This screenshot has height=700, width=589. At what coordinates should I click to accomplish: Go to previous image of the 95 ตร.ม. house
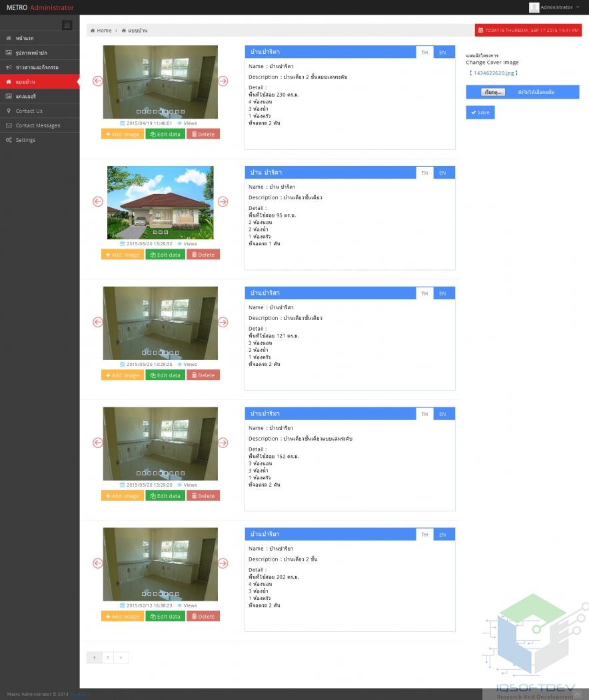(98, 201)
